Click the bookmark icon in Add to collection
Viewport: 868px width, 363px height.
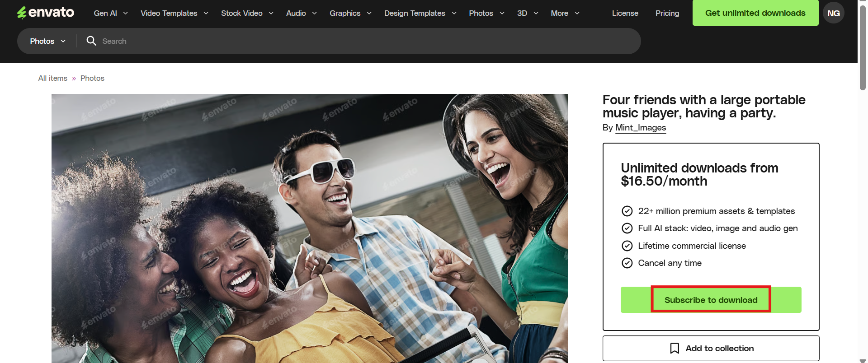(675, 348)
